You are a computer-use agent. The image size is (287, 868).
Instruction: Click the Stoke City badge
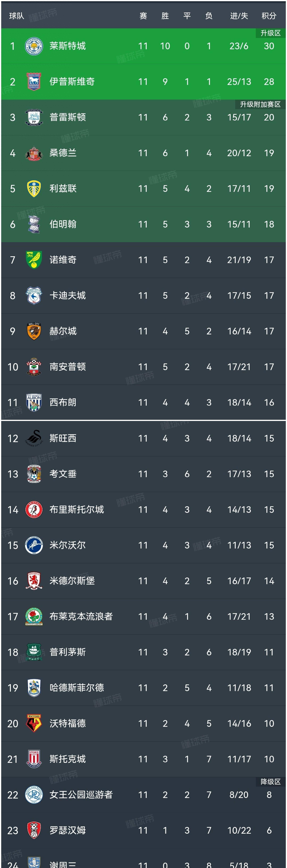(x=34, y=759)
